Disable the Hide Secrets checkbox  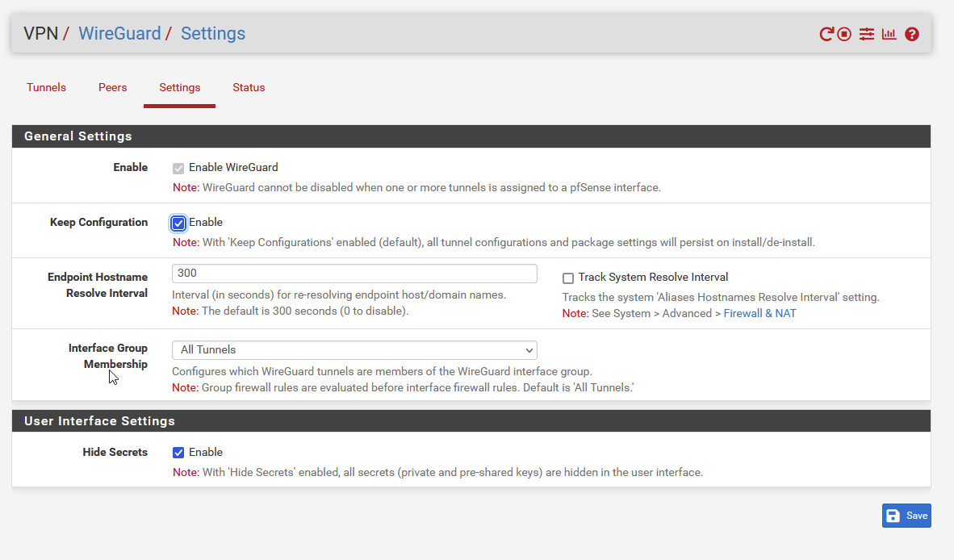[x=178, y=453]
